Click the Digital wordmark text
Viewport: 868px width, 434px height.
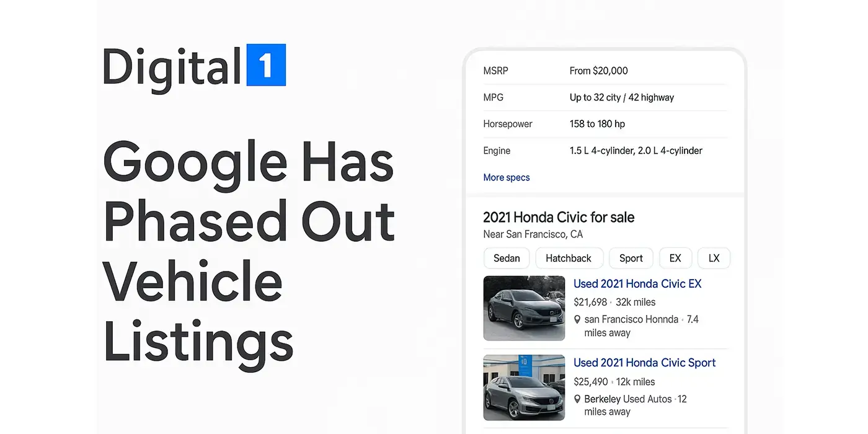[172, 67]
